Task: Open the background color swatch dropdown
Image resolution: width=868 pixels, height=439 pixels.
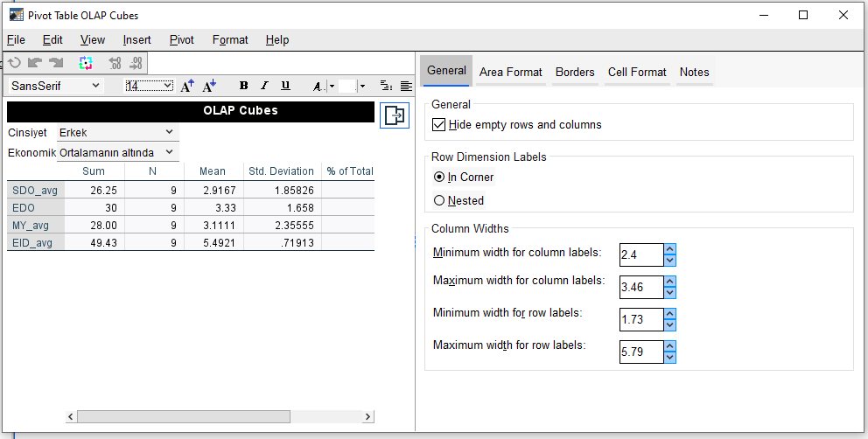Action: [x=362, y=86]
